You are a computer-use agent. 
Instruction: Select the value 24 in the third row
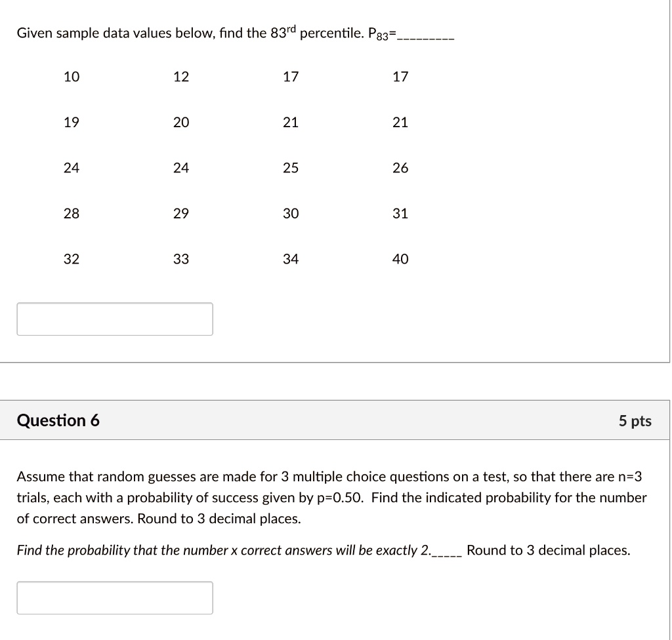coord(71,168)
